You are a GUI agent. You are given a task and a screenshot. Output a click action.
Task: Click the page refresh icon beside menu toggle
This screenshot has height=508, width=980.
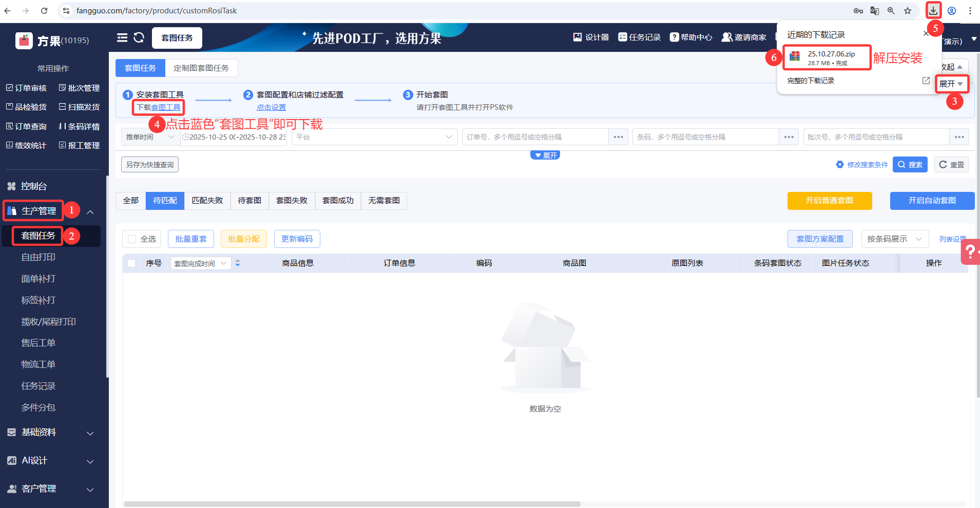[x=139, y=37]
